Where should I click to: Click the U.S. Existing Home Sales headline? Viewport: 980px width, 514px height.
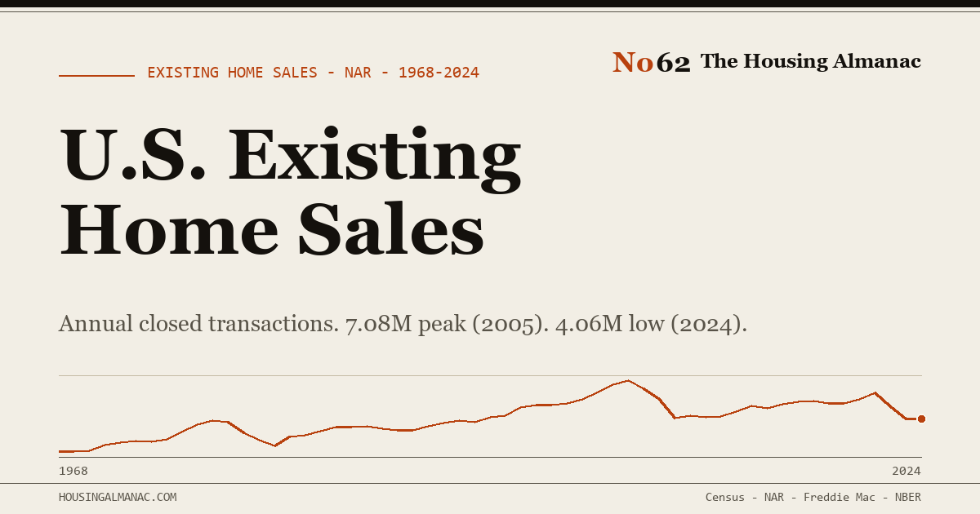(290, 193)
